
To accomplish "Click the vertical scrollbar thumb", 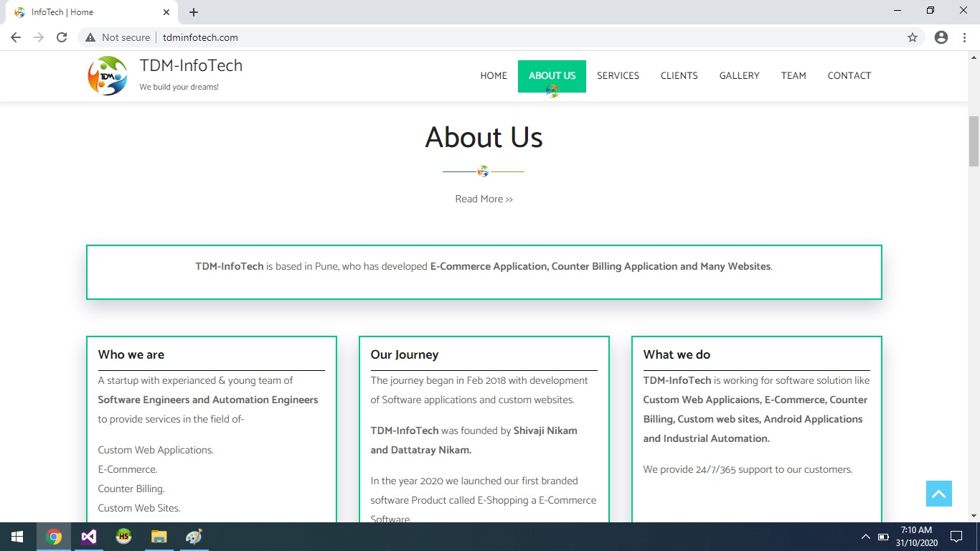I will click(974, 140).
